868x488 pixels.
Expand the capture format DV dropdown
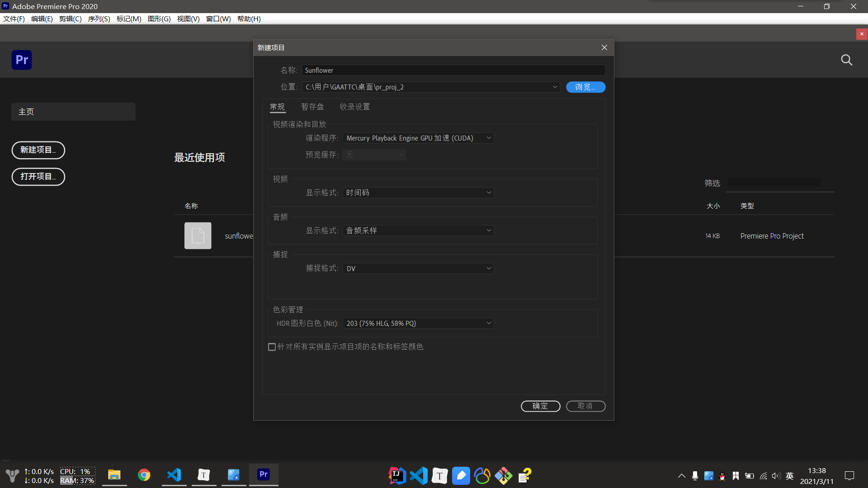coord(418,268)
